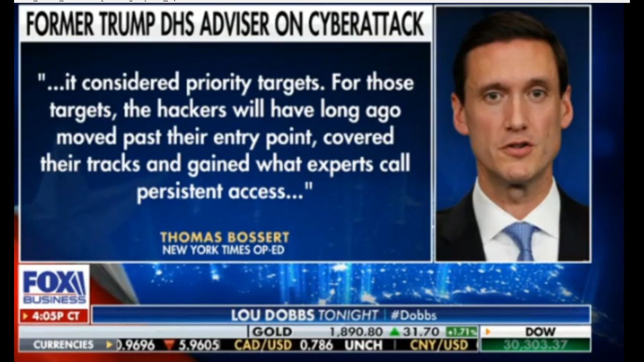Click the CAD/USD currency pair

[263, 345]
